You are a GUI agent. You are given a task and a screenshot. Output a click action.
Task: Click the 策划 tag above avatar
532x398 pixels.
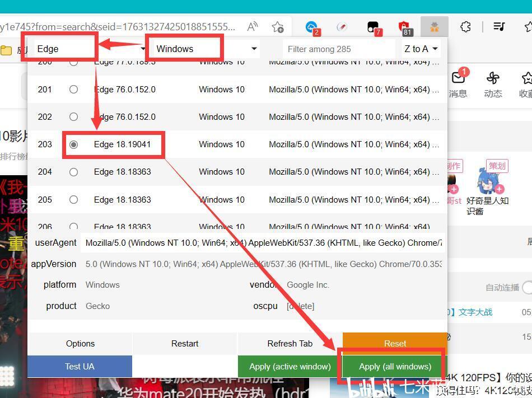(x=497, y=166)
